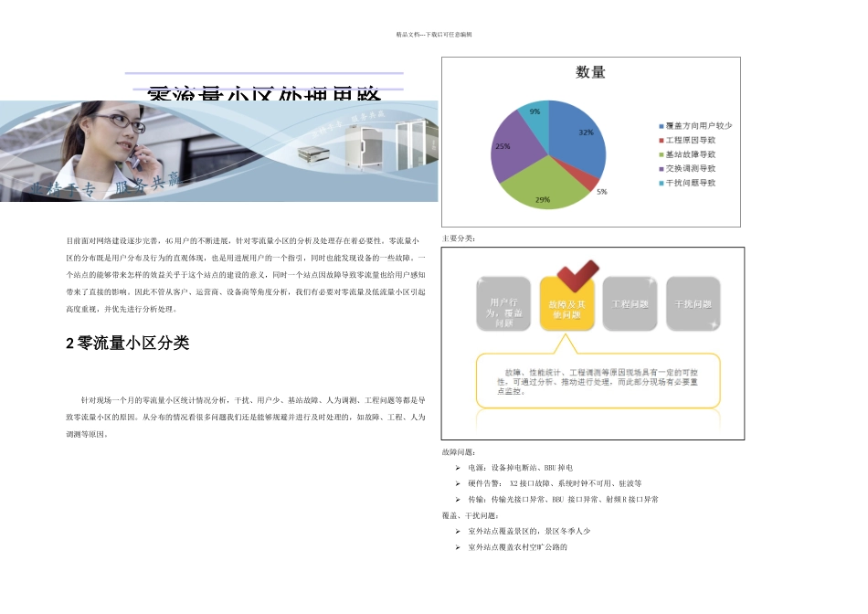Image resolution: width=868 pixels, height=614 pixels.
Task: Select the yellow 故障及其他问题 box
Action: [566, 304]
